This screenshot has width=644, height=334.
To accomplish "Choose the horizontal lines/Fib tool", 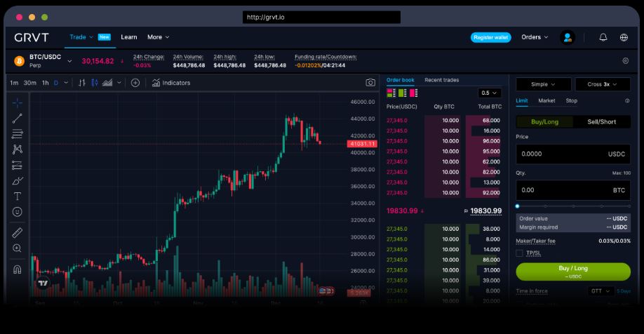I will [x=18, y=134].
